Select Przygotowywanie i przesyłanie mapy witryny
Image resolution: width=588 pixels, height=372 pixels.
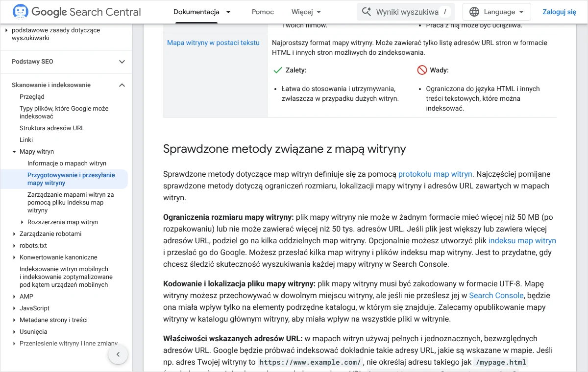coord(71,179)
